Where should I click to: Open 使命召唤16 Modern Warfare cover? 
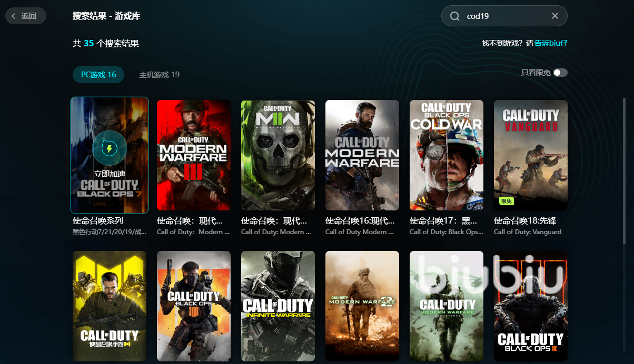point(362,155)
